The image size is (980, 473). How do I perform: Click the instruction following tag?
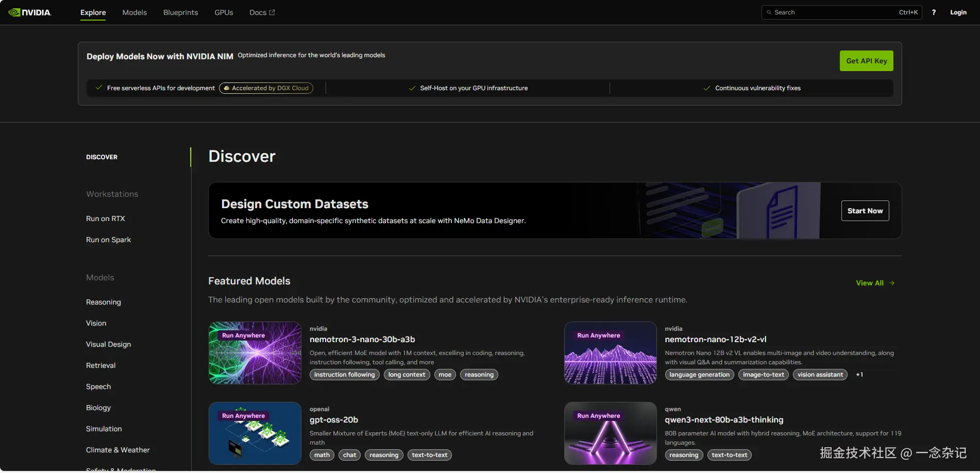[345, 375]
